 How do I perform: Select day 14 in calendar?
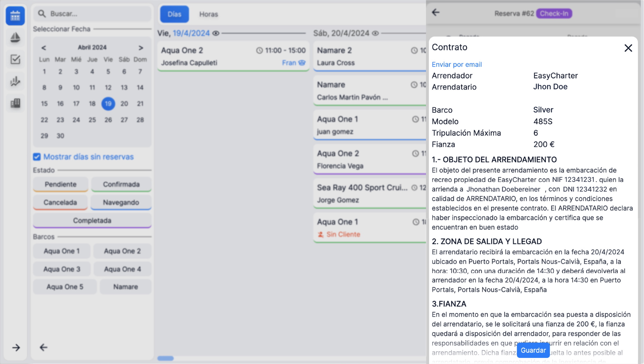point(140,88)
